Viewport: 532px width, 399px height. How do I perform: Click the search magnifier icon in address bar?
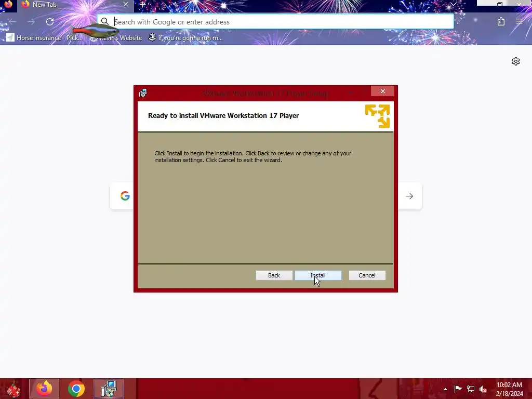105,22
